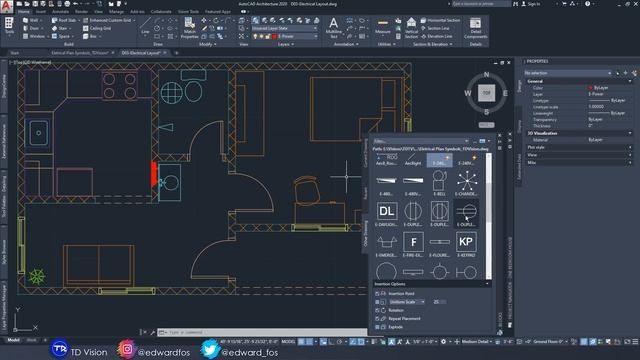Viewport: 640px width, 360px height.
Task: Select the KP keypad block symbol
Action: click(x=466, y=244)
